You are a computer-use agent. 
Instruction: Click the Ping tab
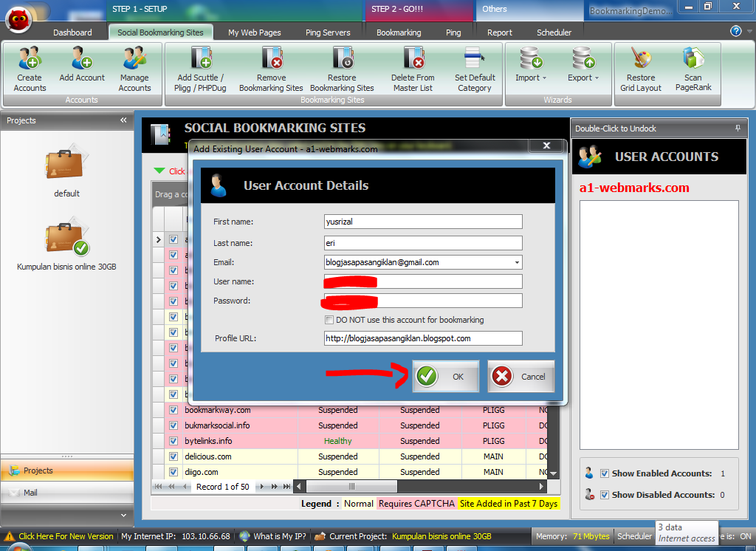point(453,32)
